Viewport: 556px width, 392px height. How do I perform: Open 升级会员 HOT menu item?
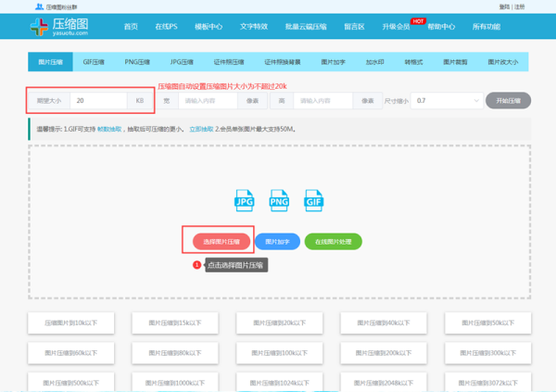(396, 27)
